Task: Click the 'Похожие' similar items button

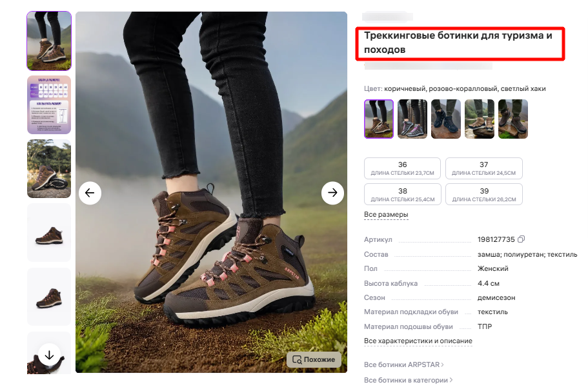Action: tap(314, 360)
